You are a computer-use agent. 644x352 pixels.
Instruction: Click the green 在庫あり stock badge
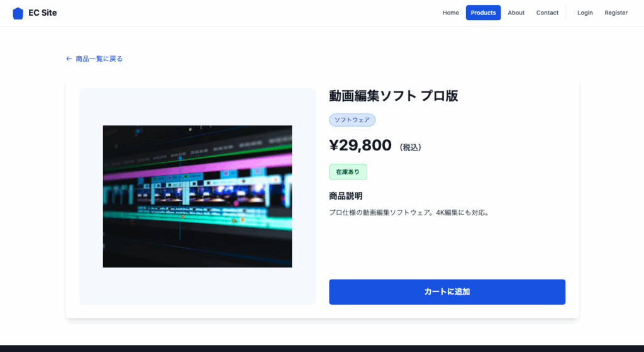348,172
